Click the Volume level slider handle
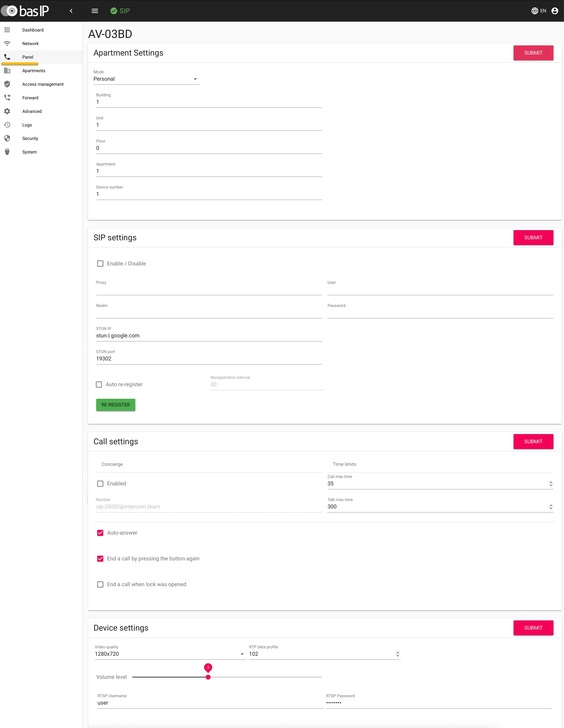Viewport: 564px width, 728px height. [x=208, y=677]
